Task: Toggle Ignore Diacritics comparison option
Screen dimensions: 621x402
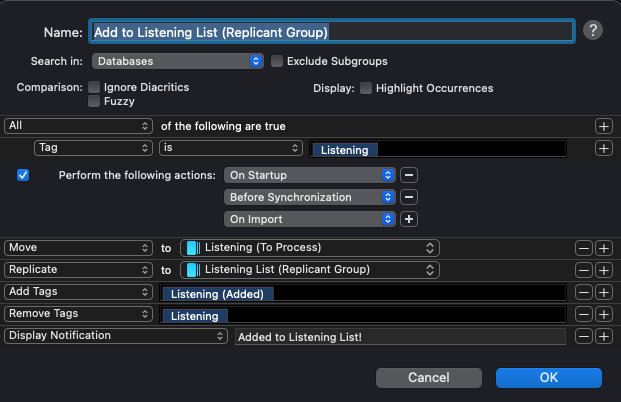Action: click(94, 87)
